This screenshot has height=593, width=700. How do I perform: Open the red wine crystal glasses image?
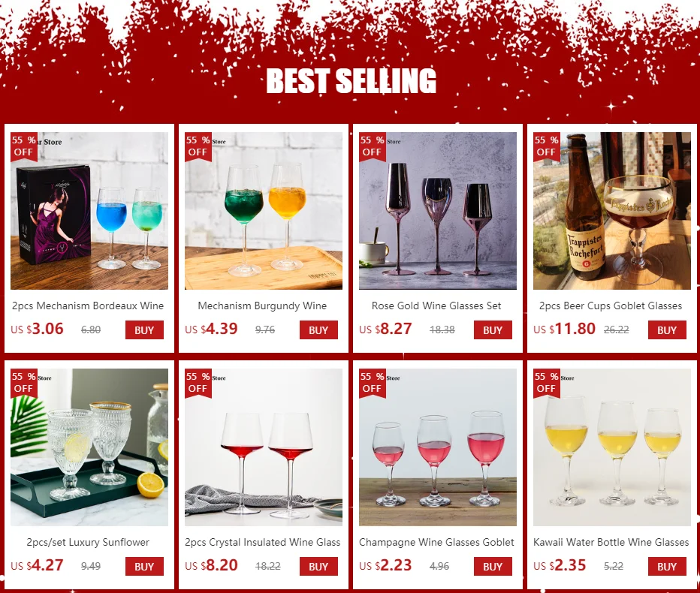click(x=264, y=447)
